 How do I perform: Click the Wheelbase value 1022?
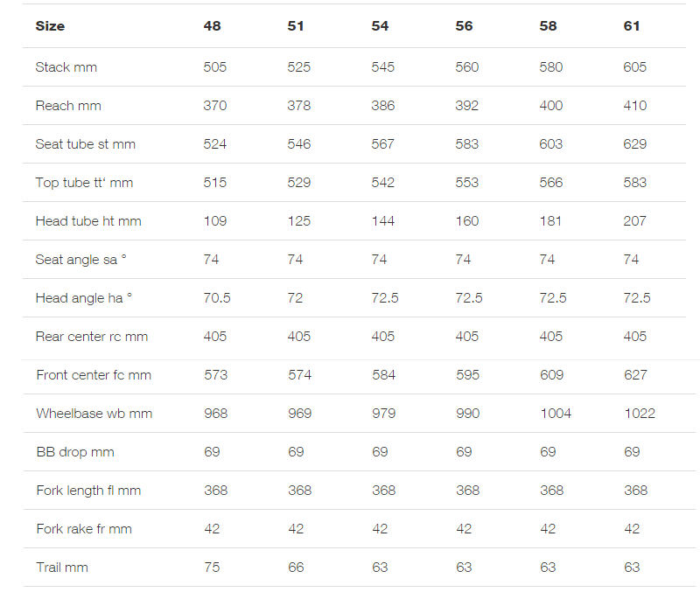[640, 414]
